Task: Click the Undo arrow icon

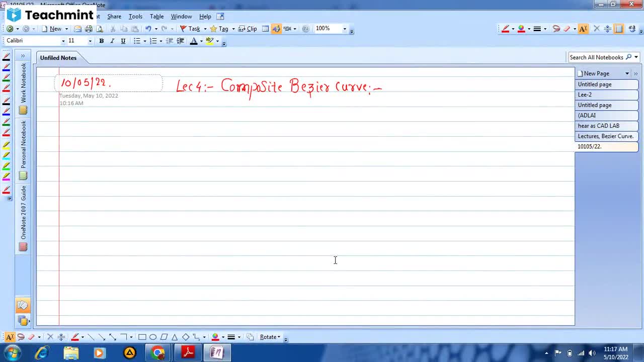Action: click(x=148, y=29)
